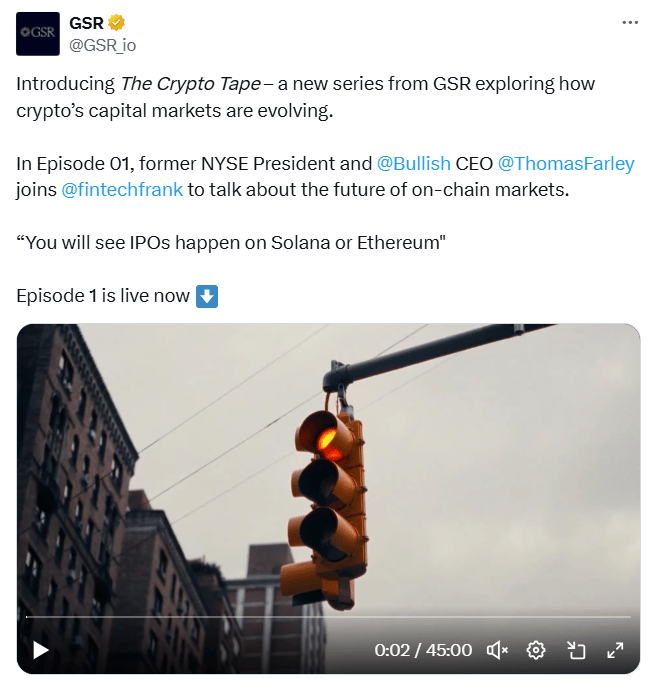Click the 0:02 / 45:00 time display

(423, 650)
